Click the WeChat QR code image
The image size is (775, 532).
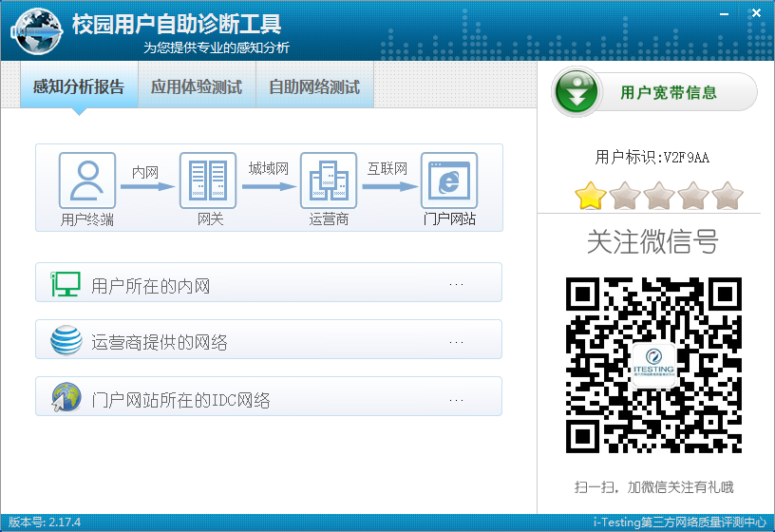653,365
